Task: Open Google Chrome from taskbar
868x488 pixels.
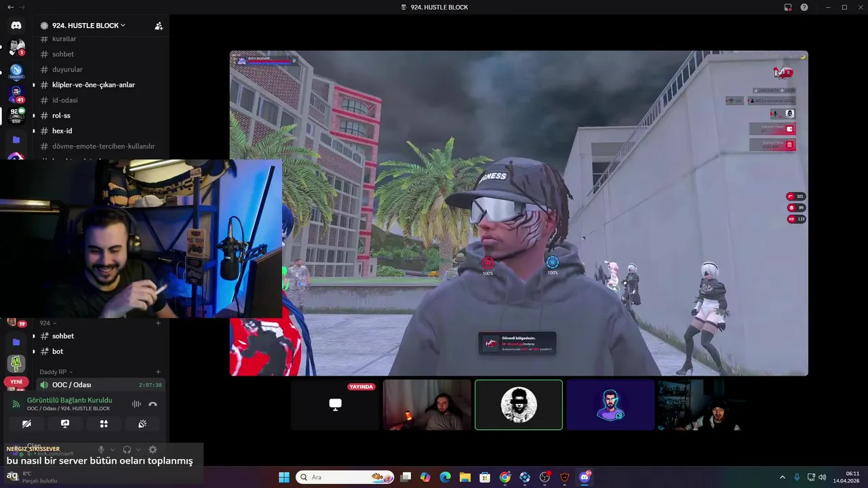Action: pos(505,477)
